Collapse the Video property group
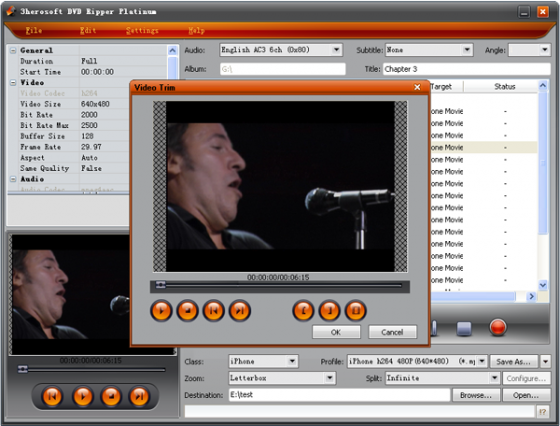Viewport: 560px width, 426px height. [13, 82]
